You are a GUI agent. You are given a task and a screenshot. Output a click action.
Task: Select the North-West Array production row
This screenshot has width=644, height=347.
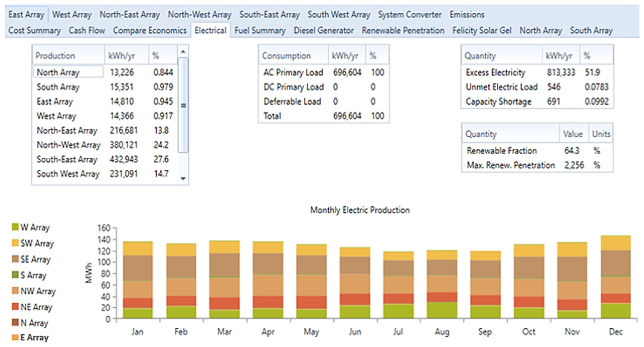tap(105, 145)
